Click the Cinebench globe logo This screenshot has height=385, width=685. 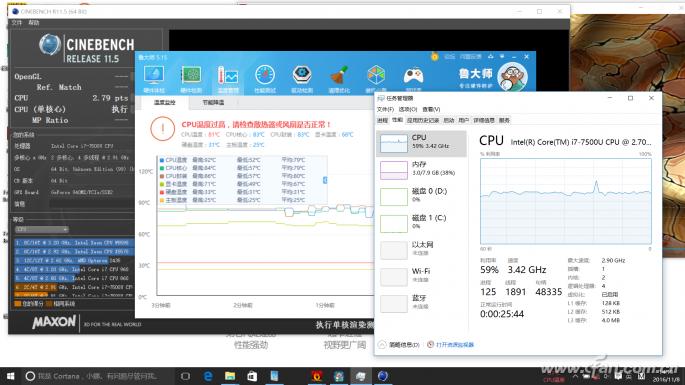point(50,45)
